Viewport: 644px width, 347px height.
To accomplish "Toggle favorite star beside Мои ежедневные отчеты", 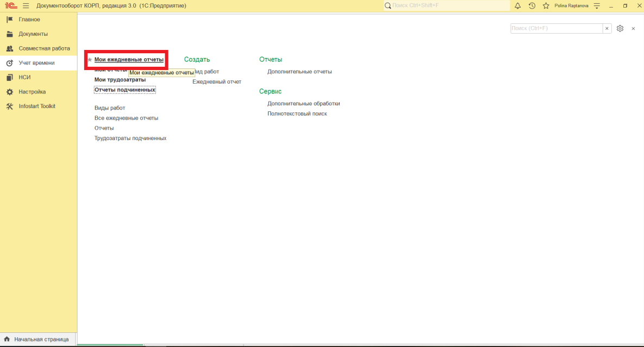I will point(90,60).
